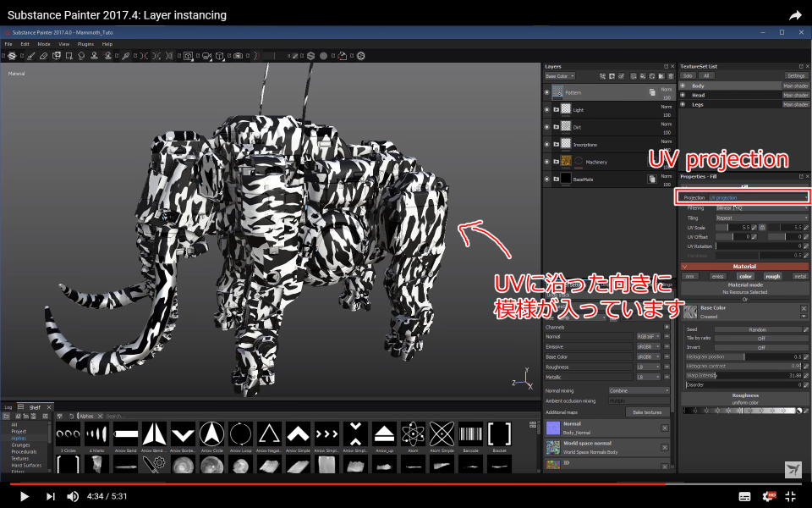Image resolution: width=812 pixels, height=508 pixels.
Task: Open the Projection dropdown showing UV projection
Action: [758, 197]
